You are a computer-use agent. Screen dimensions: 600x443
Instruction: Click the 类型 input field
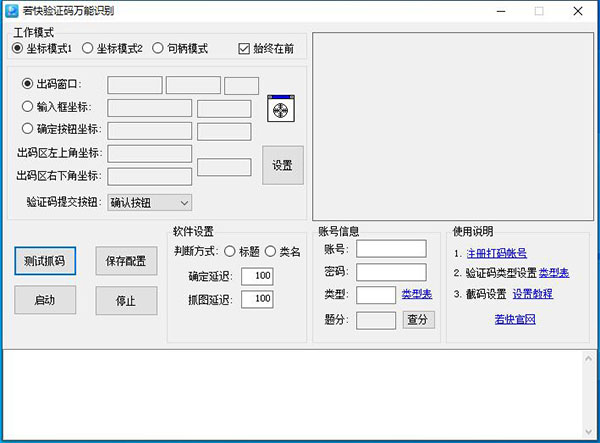[376, 295]
